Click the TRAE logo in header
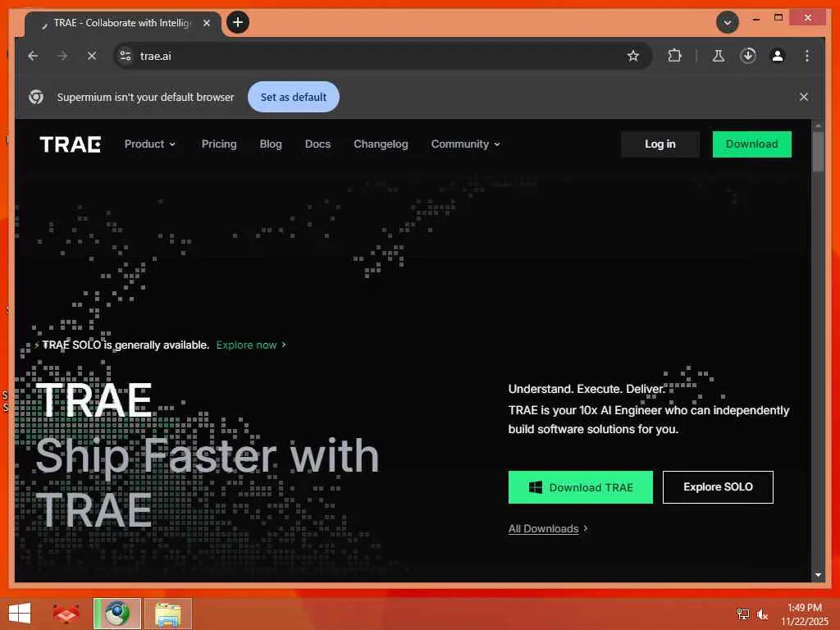 [x=71, y=144]
